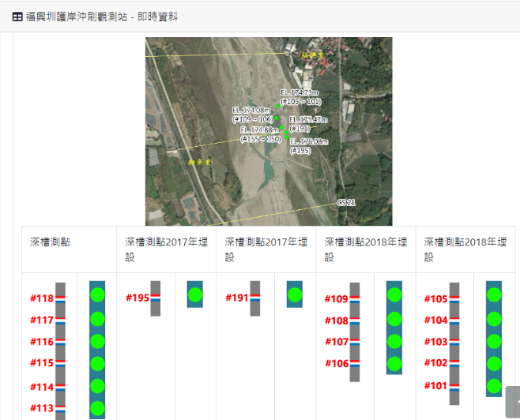Click the green status light for #103
This screenshot has height=420, width=520.
[494, 342]
